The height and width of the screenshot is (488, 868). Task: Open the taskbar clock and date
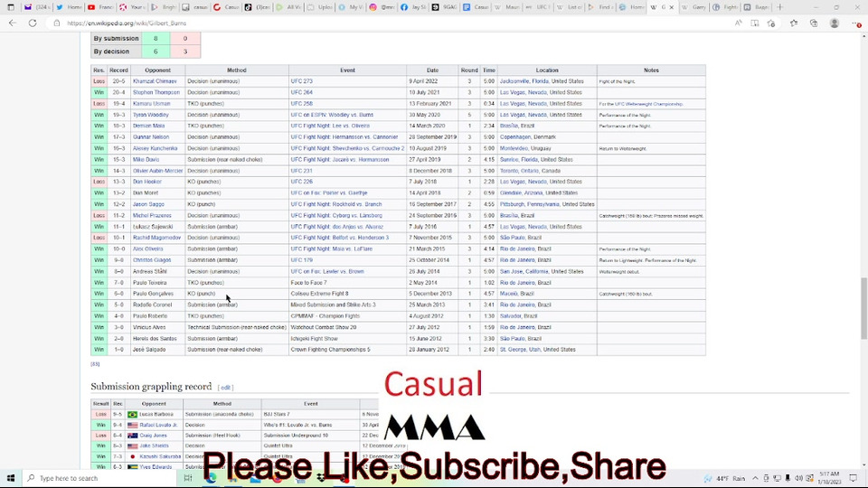coord(829,478)
